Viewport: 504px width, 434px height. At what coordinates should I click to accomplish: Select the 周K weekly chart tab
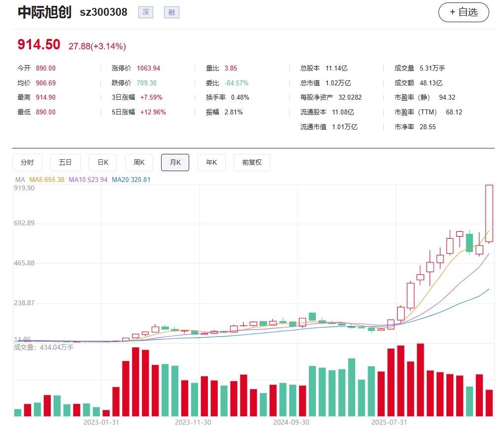[139, 162]
